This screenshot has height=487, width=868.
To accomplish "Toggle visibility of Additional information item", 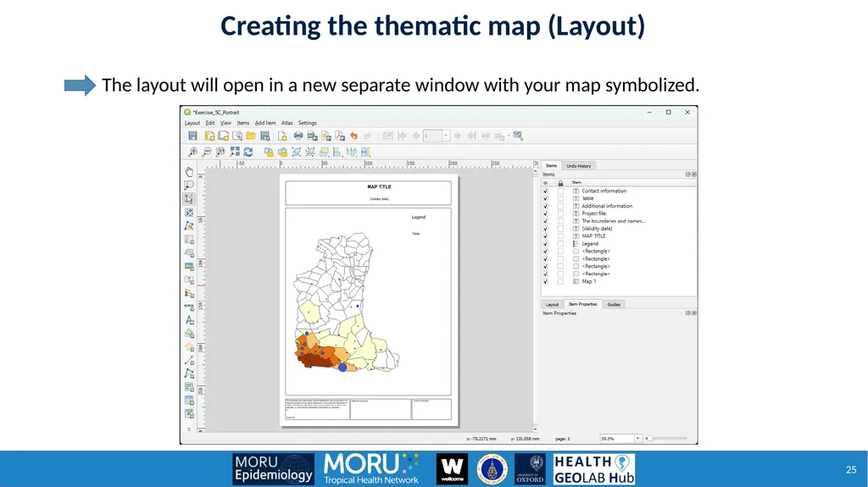I will pos(545,206).
